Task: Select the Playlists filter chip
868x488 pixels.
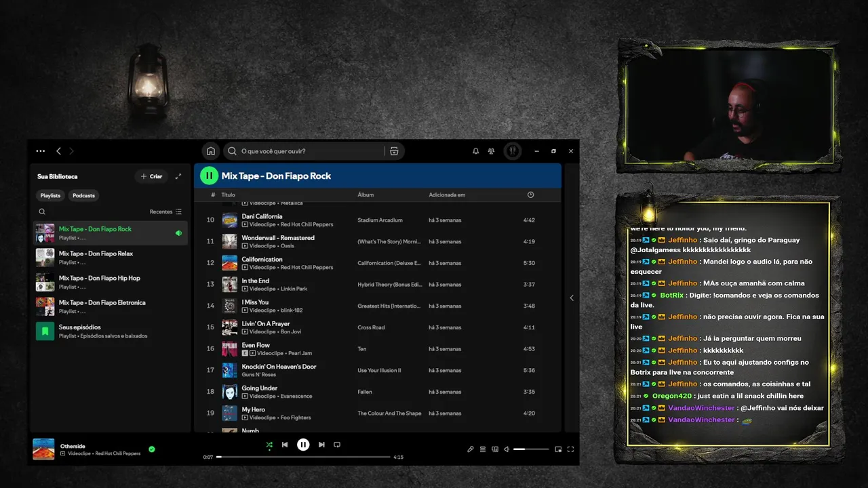Action: tap(50, 195)
